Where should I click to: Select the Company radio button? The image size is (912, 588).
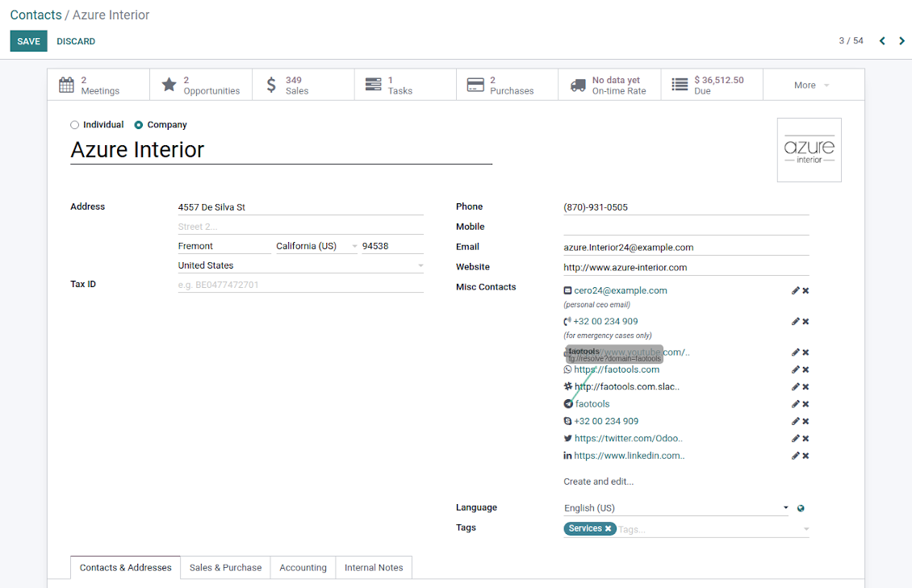click(139, 125)
